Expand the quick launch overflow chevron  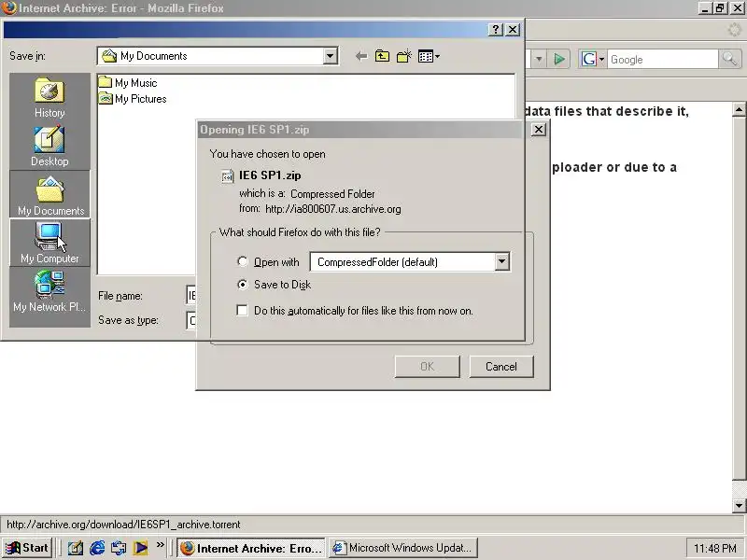point(160,545)
